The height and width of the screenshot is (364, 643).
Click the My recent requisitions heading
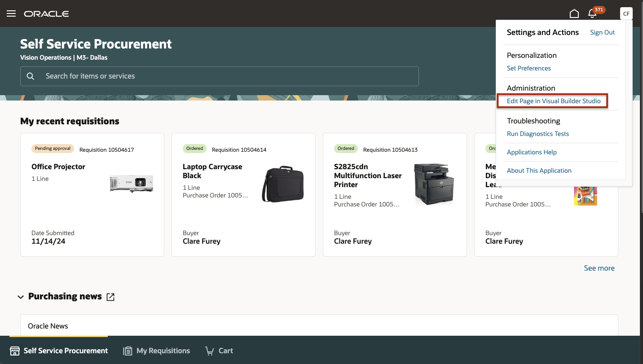coord(70,121)
